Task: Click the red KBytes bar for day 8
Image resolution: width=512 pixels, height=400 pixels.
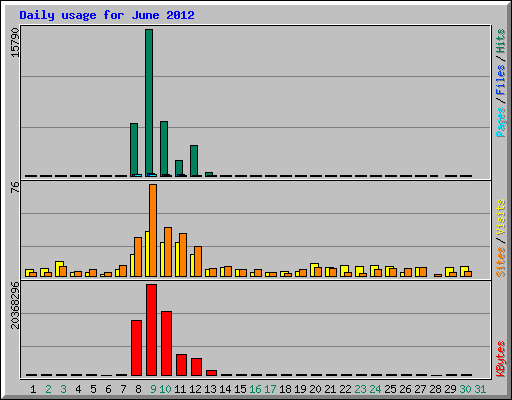Action: (136, 348)
